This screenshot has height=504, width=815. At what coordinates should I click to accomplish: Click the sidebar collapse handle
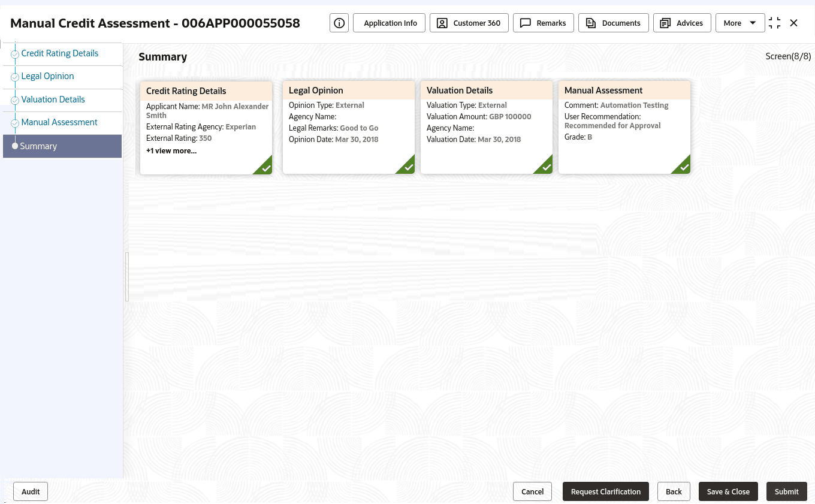pos(126,276)
